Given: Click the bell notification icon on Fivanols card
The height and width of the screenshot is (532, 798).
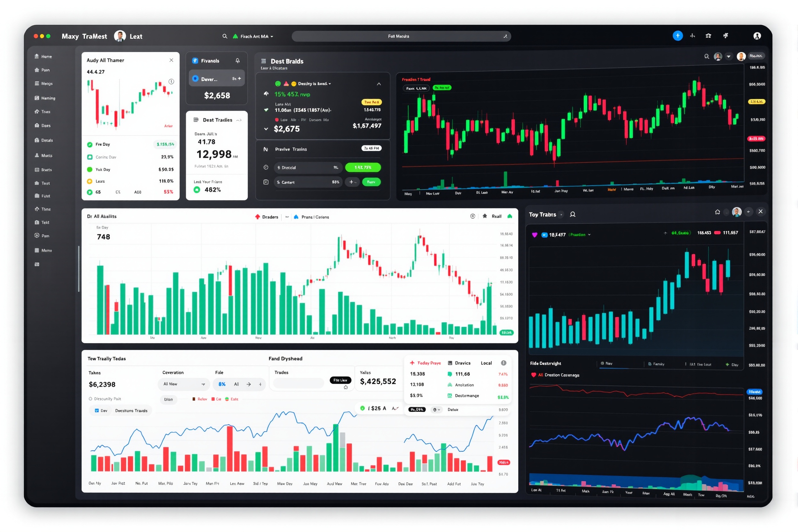Looking at the screenshot, I should coord(238,60).
